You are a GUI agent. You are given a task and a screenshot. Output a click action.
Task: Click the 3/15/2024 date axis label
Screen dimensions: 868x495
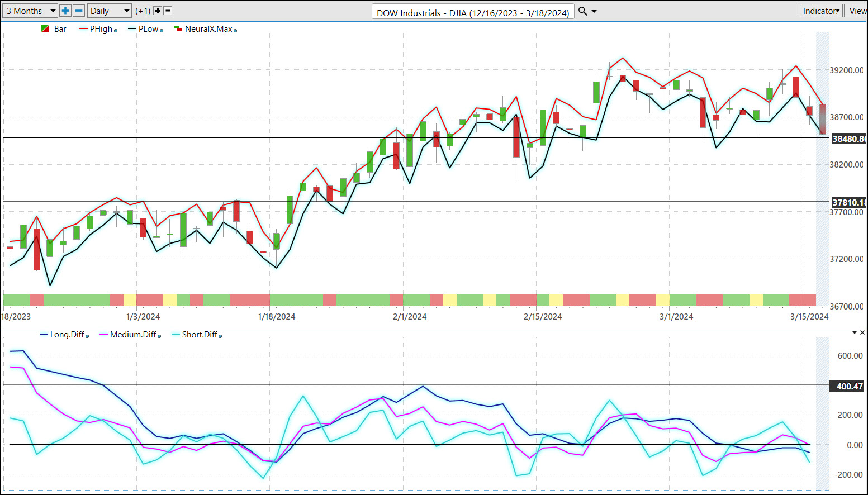809,317
